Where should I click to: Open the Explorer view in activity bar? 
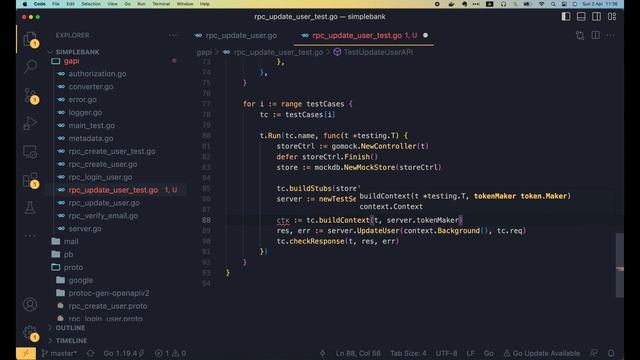(30, 40)
